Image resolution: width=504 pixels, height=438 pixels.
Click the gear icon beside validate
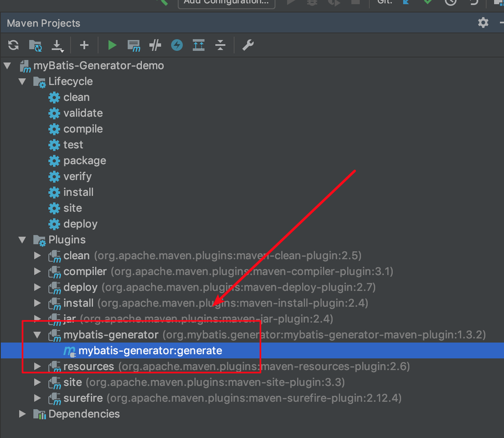tap(54, 113)
